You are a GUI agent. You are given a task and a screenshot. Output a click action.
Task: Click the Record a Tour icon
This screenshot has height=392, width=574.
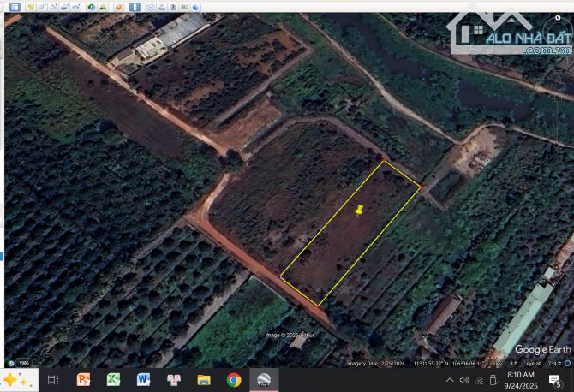tap(76, 7)
